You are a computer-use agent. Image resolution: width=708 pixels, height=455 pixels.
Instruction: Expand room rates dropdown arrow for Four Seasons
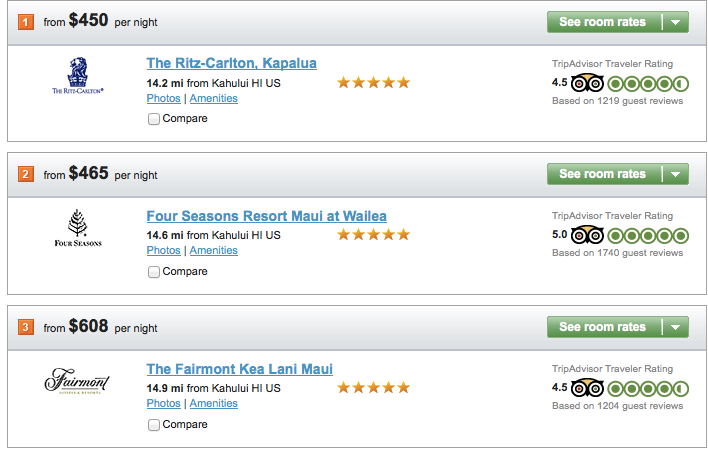coord(676,175)
